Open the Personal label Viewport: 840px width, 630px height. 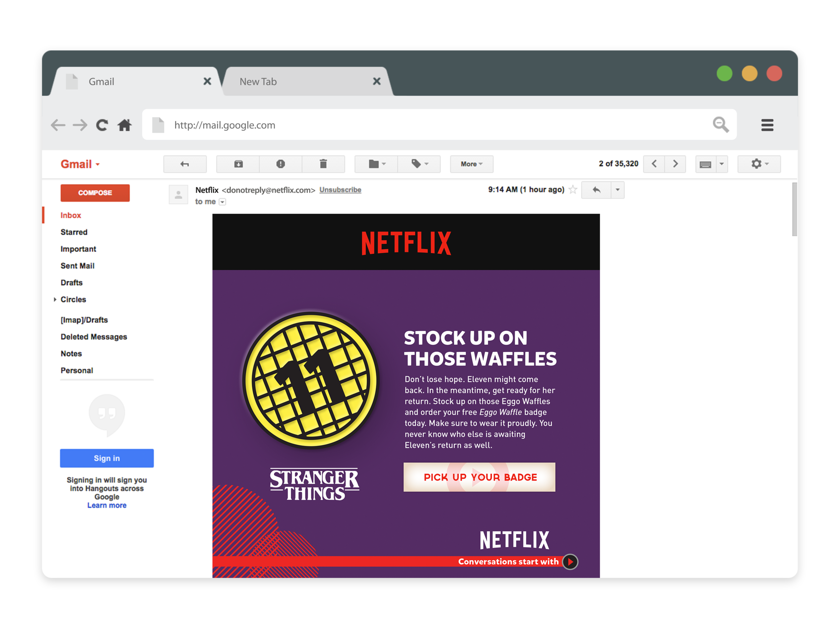coord(77,370)
